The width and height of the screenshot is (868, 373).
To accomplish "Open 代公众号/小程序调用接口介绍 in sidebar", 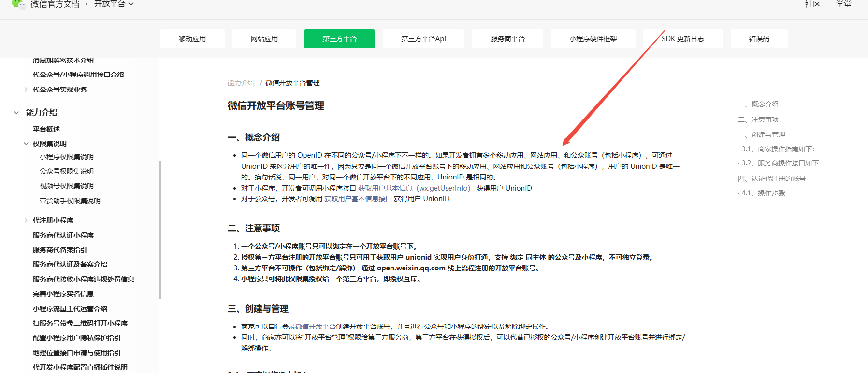I will [x=78, y=75].
